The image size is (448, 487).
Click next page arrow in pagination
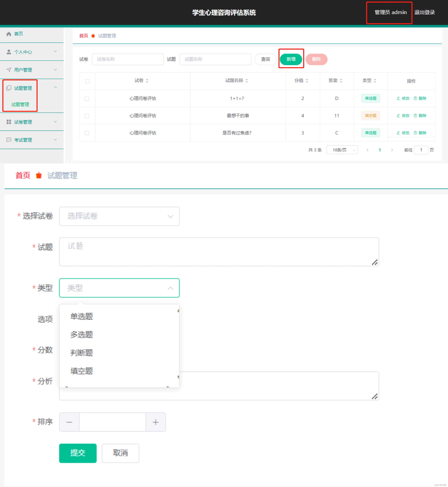(392, 150)
